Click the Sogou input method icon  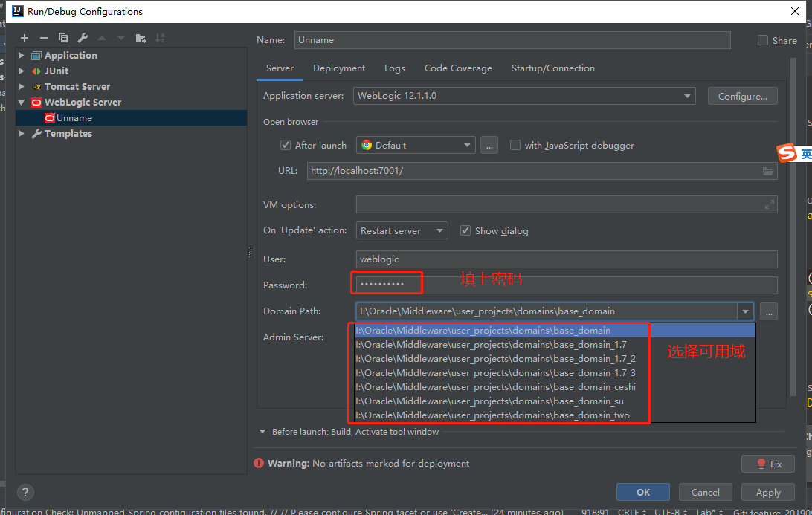click(x=787, y=152)
